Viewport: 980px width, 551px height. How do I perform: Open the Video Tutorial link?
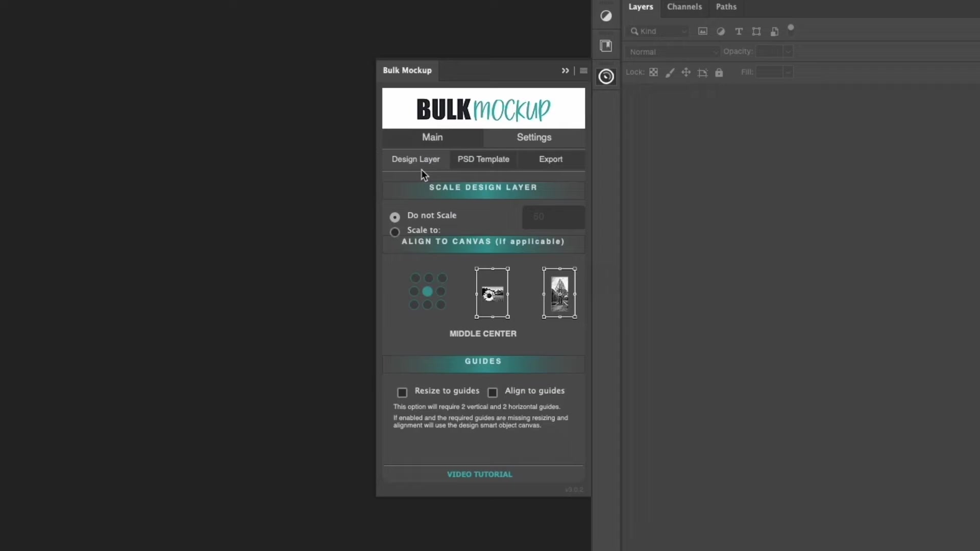479,474
